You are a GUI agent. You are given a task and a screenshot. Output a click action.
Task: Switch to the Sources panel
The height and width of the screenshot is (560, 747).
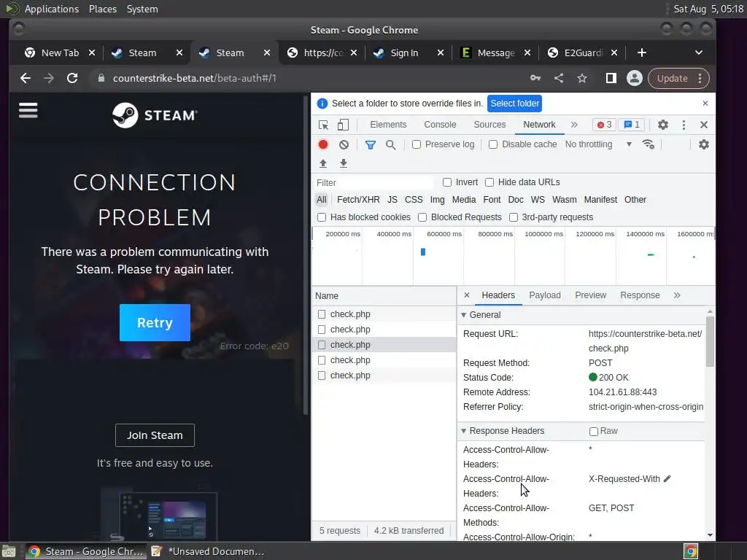tap(489, 125)
